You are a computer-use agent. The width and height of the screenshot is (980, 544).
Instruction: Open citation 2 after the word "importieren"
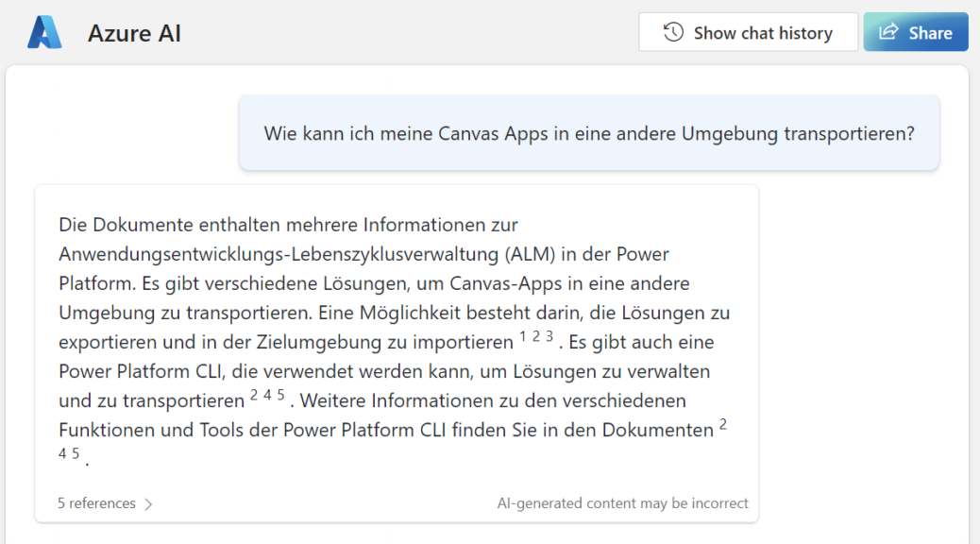coord(536,336)
